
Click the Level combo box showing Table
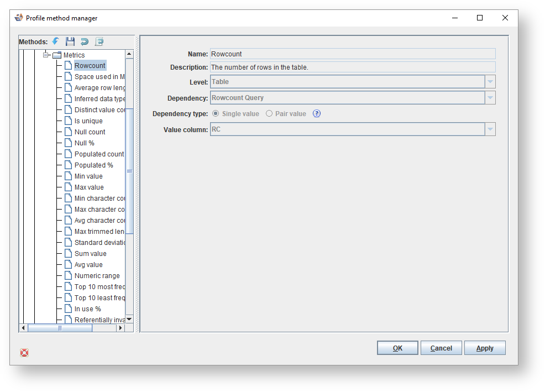(353, 82)
